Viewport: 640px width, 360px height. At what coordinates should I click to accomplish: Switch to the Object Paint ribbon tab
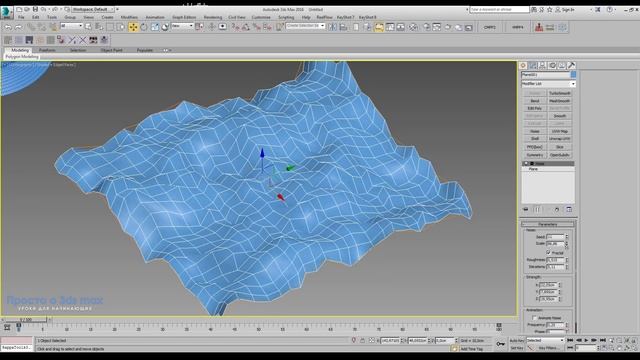tap(111, 50)
